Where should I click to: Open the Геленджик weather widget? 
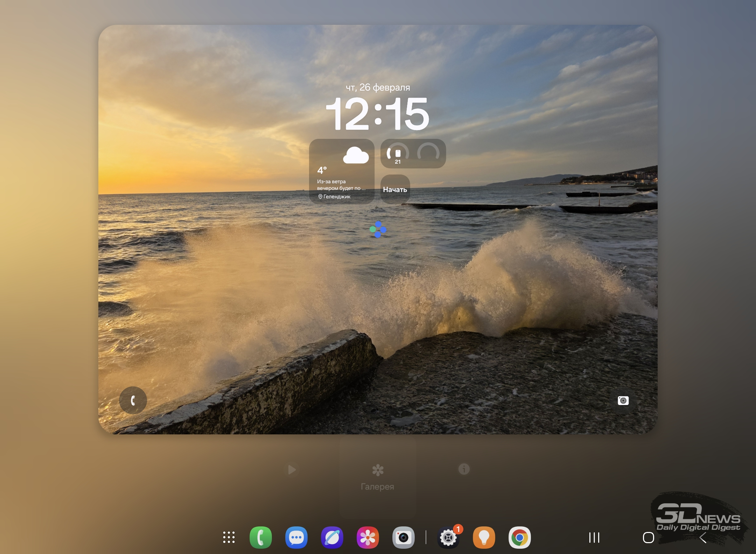click(x=342, y=171)
